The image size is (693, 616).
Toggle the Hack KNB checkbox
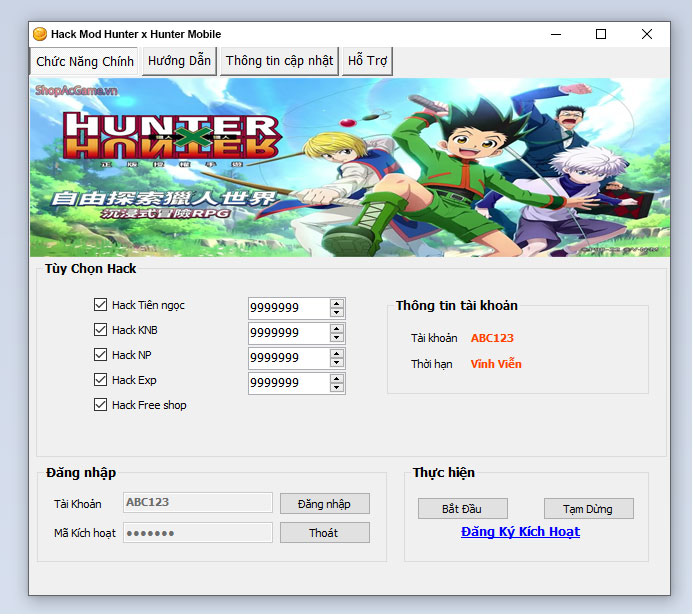pyautogui.click(x=100, y=330)
